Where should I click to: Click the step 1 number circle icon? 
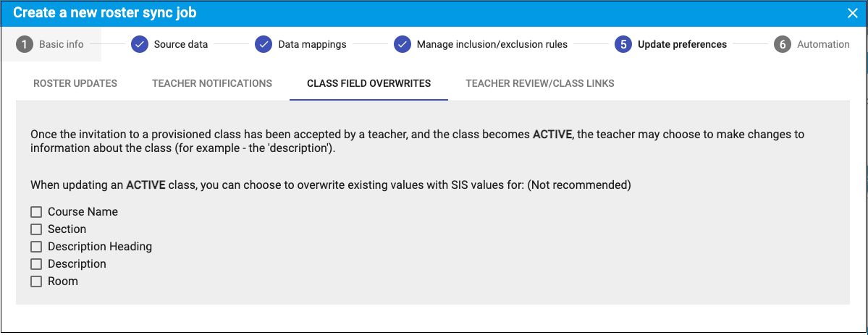pyautogui.click(x=25, y=44)
